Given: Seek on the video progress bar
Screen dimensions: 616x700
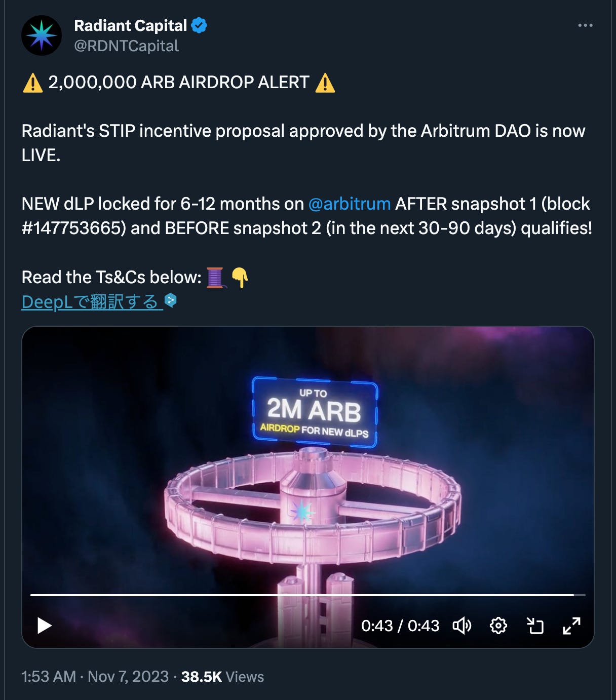Looking at the screenshot, I should tap(308, 595).
